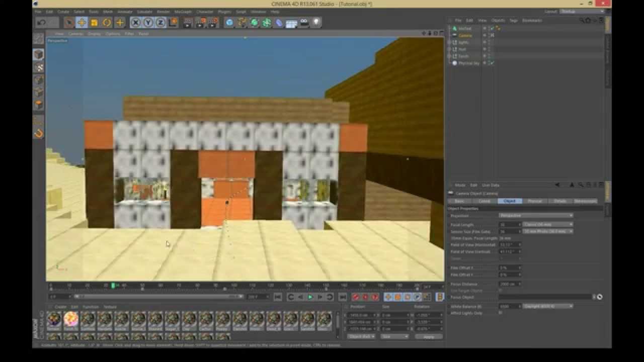Click the red Record Active Objects button

[x=356, y=297]
